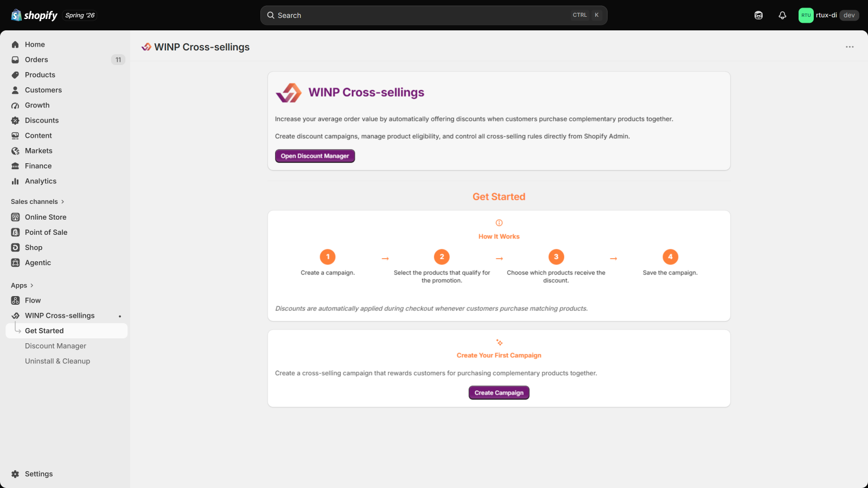
Task: Open the sidekick assistant icon in top bar
Action: [x=758, y=15]
